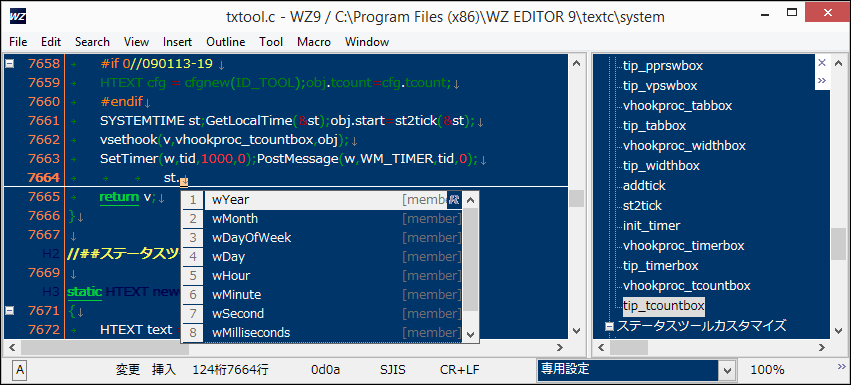Click the #endif directive on line 7660
The height and width of the screenshot is (385, 851).
[x=122, y=102]
